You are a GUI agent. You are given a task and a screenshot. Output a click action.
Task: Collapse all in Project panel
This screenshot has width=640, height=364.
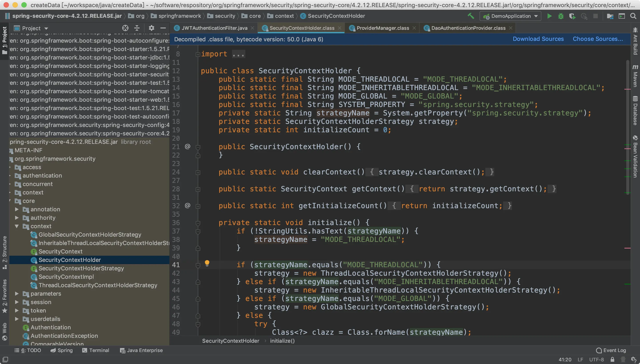137,28
